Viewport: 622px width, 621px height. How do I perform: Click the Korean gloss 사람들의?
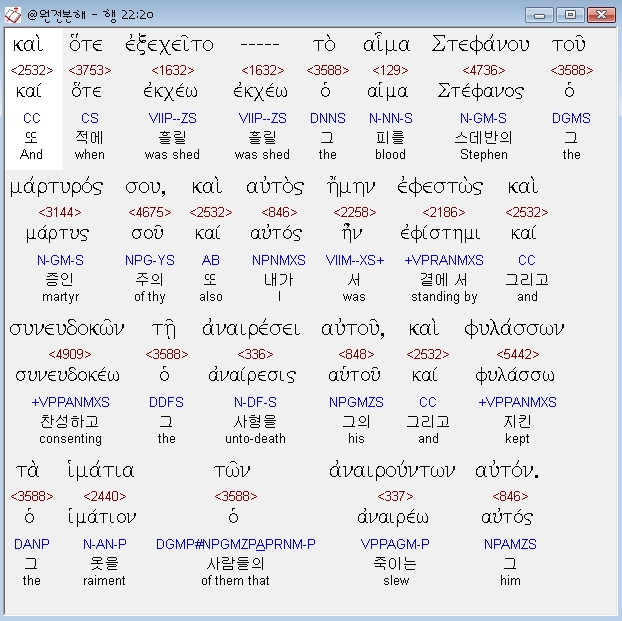(x=236, y=564)
